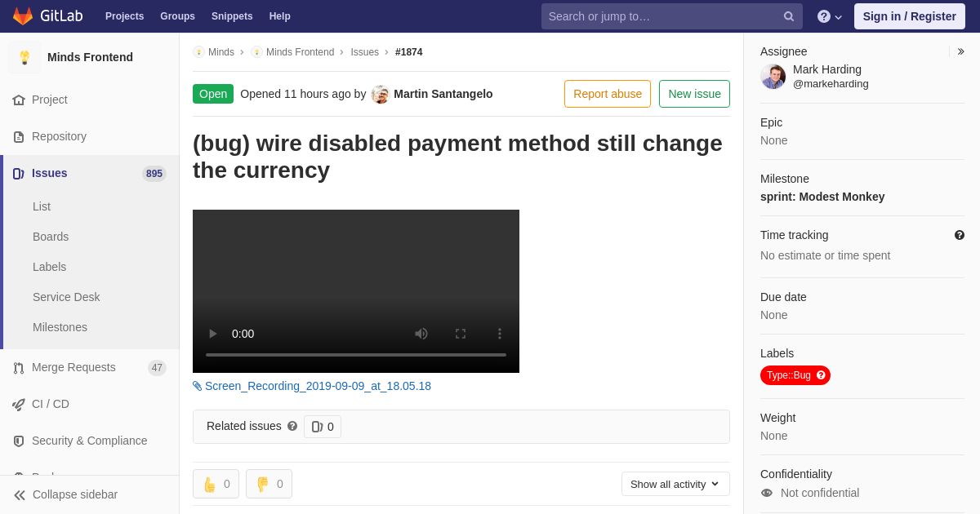Open Milestones page
Screen dimensions: 980x514
tap(60, 327)
